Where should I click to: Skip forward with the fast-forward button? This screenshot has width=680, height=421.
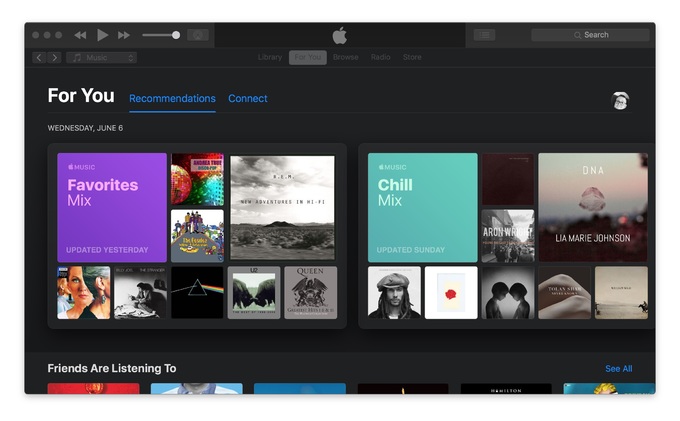[124, 35]
